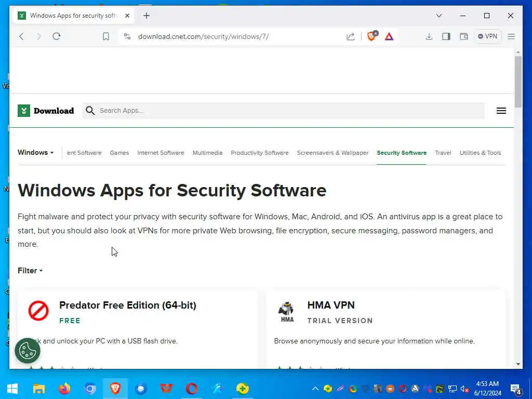Select the Security Software category
Screen dimensions: 532x399
point(402,153)
